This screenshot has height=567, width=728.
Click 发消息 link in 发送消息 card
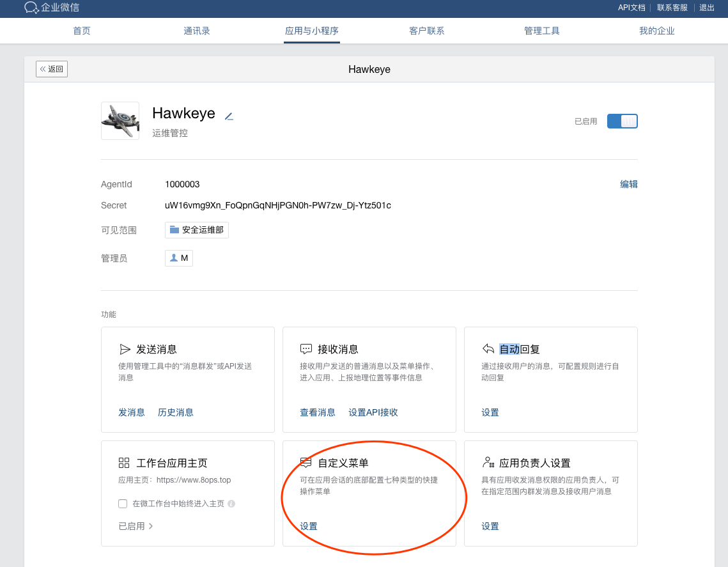pos(132,412)
